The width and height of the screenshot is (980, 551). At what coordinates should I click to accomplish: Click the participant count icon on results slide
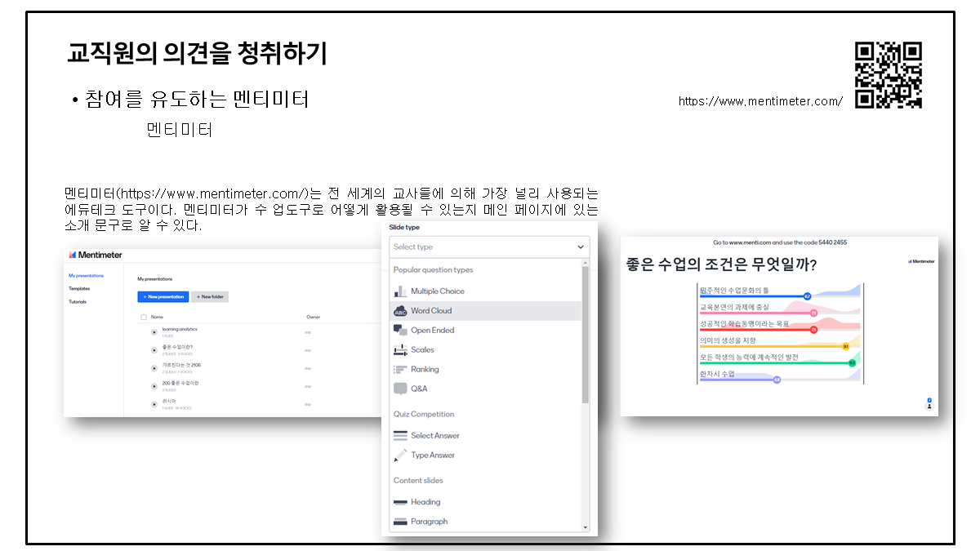pos(929,403)
